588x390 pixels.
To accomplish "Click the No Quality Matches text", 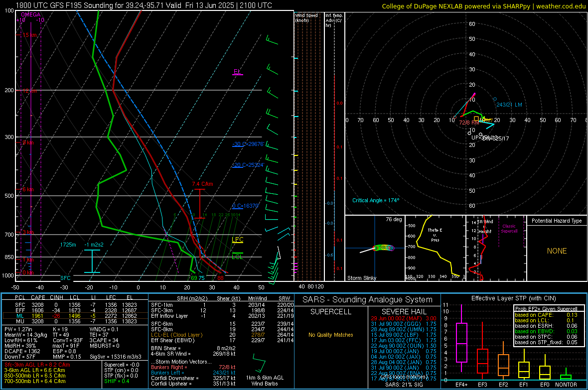I will tap(331, 335).
